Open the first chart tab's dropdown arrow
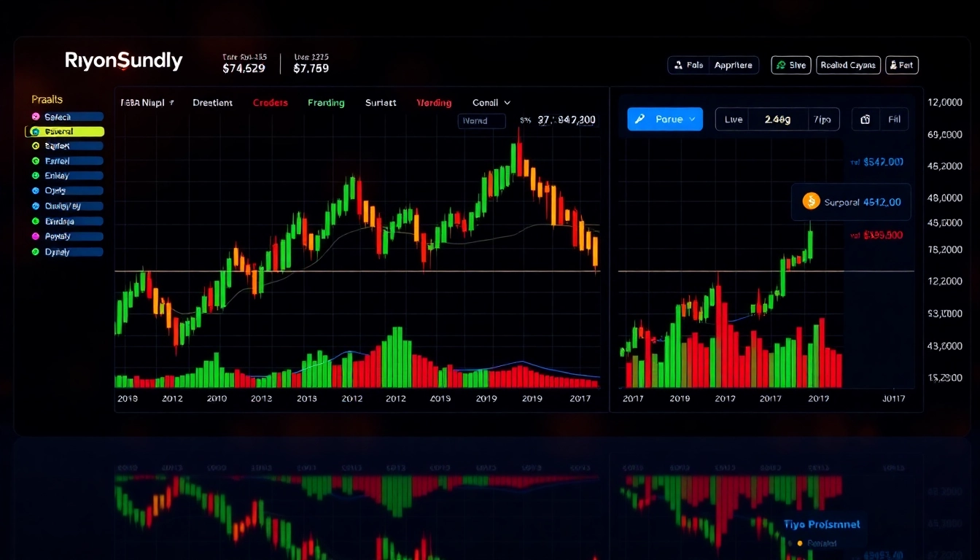This screenshot has width=980, height=560. [x=171, y=103]
